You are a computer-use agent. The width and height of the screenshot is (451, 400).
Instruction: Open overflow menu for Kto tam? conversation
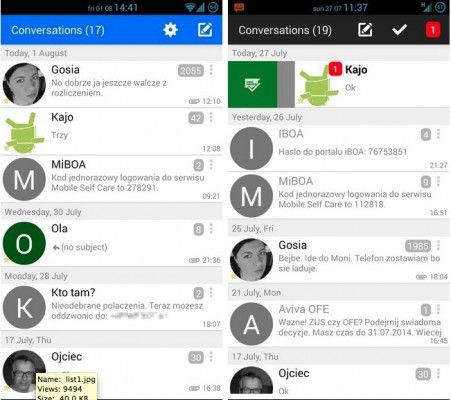tap(211, 293)
